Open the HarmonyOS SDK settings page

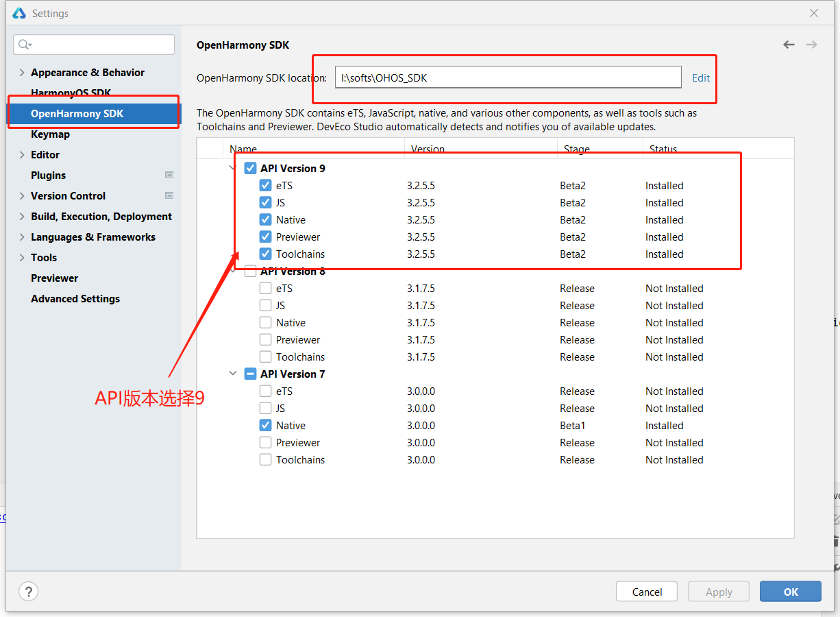tap(71, 93)
